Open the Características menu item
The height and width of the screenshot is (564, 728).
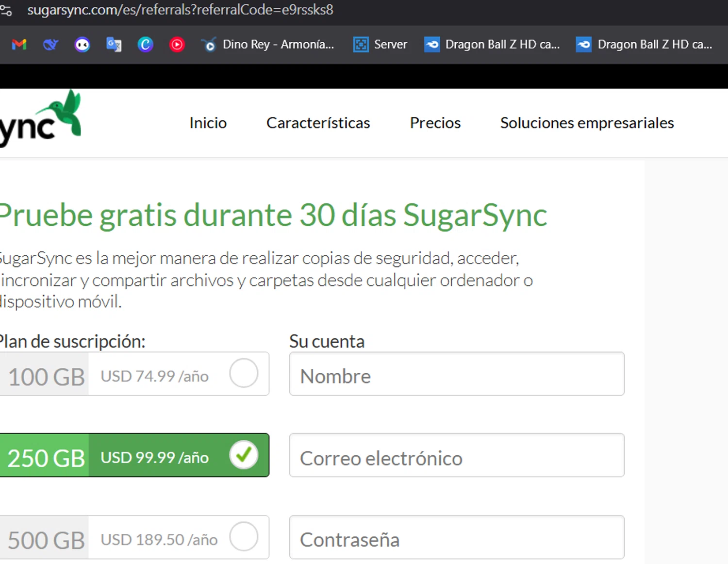[318, 123]
